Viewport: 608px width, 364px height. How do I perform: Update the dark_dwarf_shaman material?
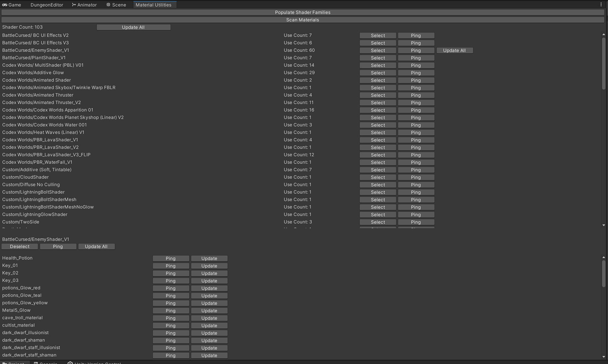tap(209, 341)
